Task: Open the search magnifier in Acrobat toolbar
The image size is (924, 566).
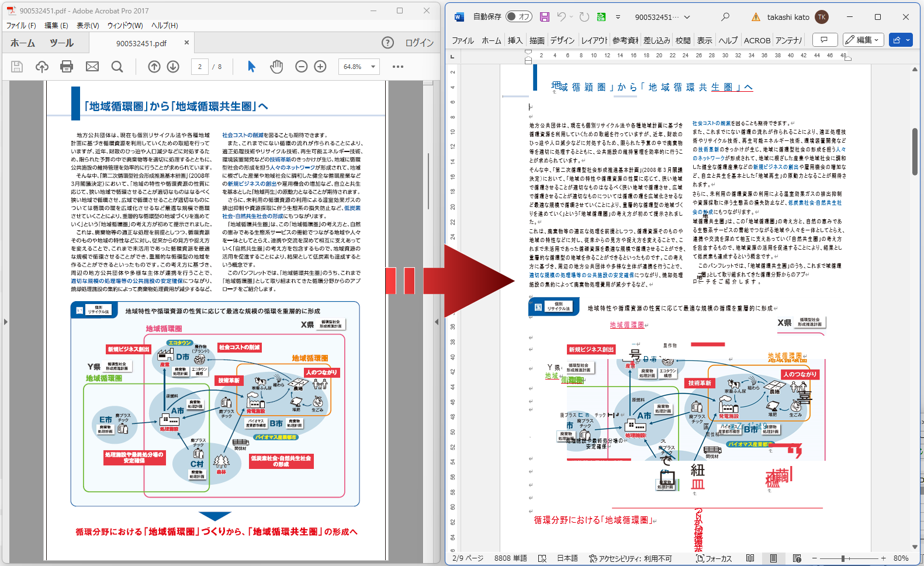Action: click(x=117, y=67)
